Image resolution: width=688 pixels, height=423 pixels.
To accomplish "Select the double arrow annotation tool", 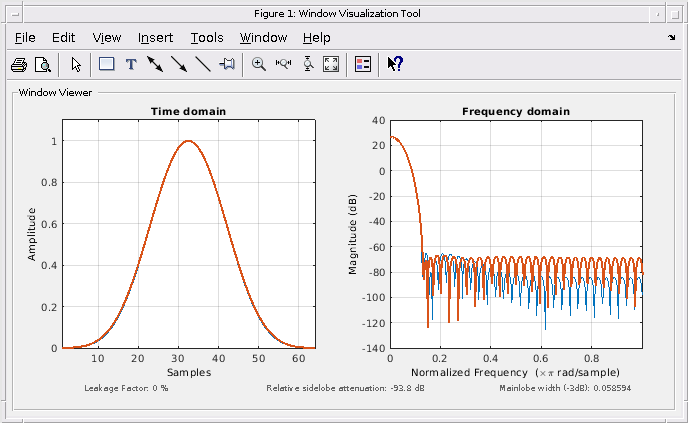I will 155,65.
